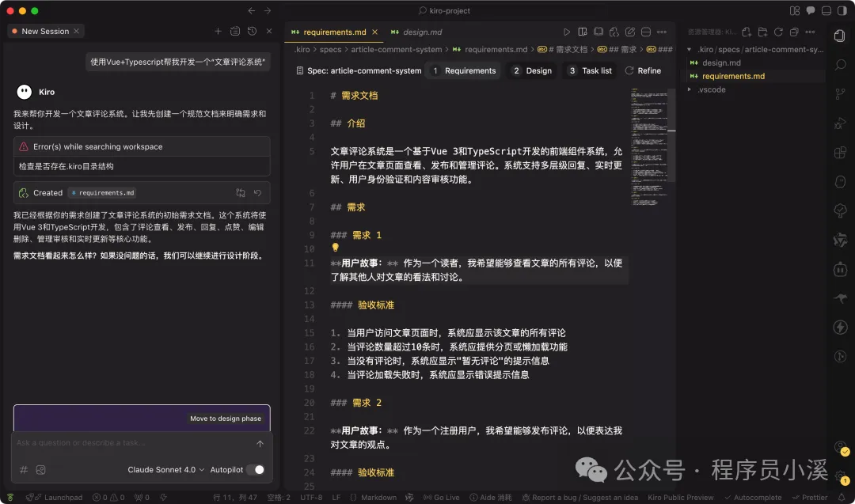Toggle Prettier in the status bar

point(814,498)
